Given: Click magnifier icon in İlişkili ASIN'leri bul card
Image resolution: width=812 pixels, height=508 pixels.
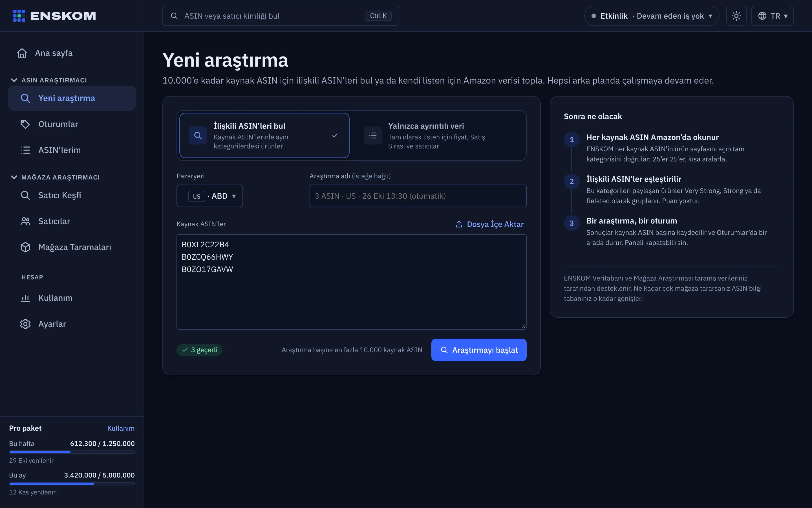Looking at the screenshot, I should point(198,135).
